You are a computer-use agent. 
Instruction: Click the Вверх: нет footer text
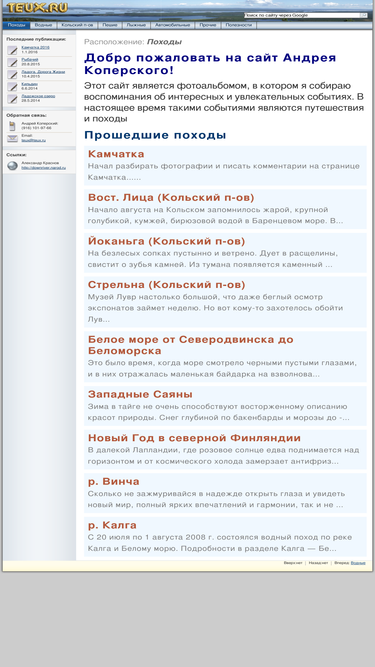point(293,563)
